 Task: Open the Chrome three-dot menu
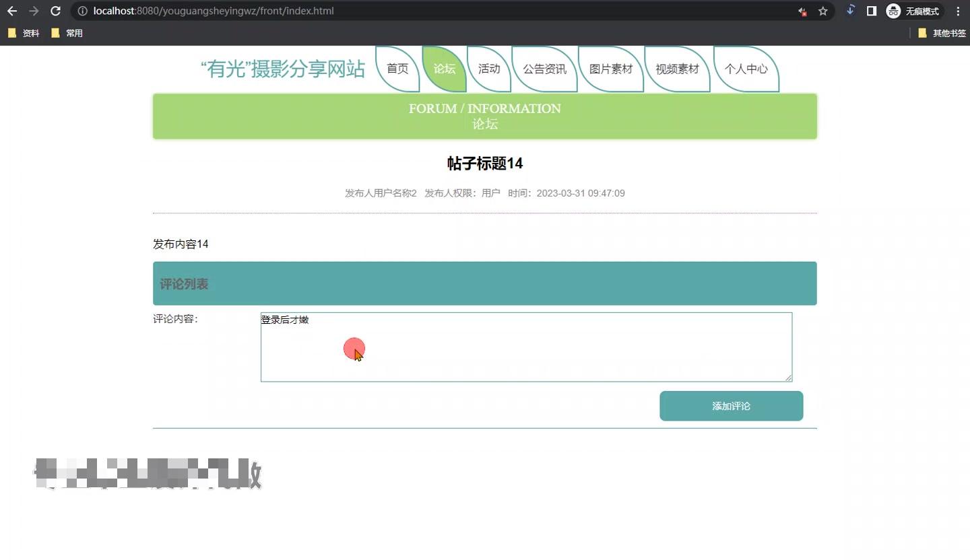958,11
